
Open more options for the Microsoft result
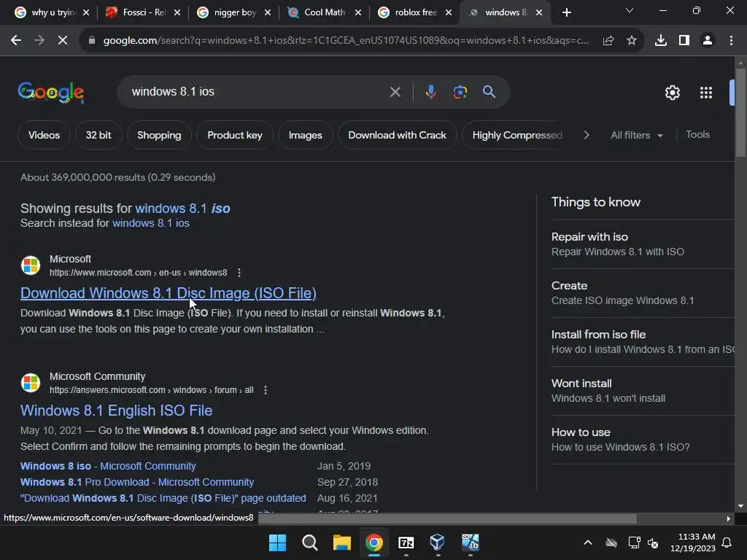point(239,273)
